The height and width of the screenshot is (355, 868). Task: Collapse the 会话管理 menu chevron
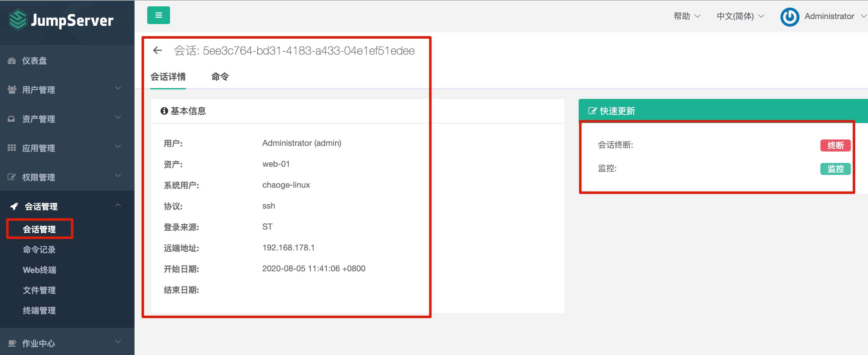click(x=118, y=205)
